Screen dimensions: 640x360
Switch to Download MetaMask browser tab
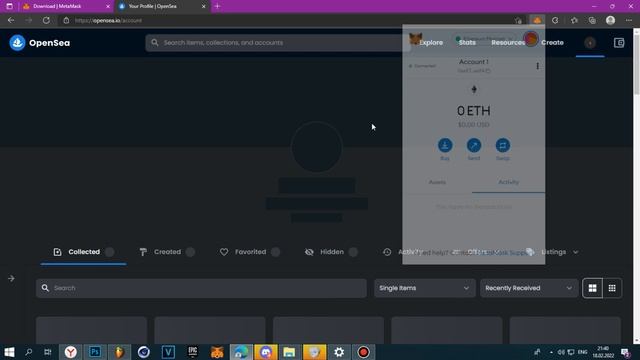pos(65,6)
